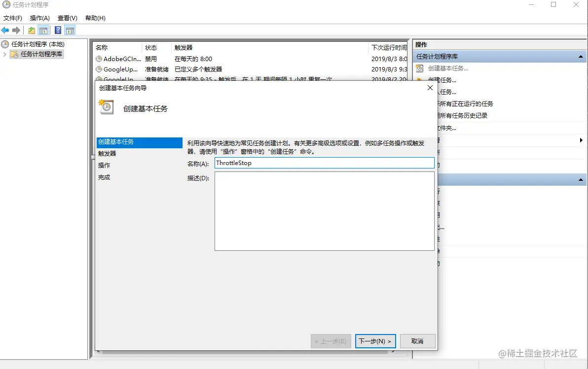The image size is (588, 369).
Task: Click the 取消 button
Action: [417, 341]
